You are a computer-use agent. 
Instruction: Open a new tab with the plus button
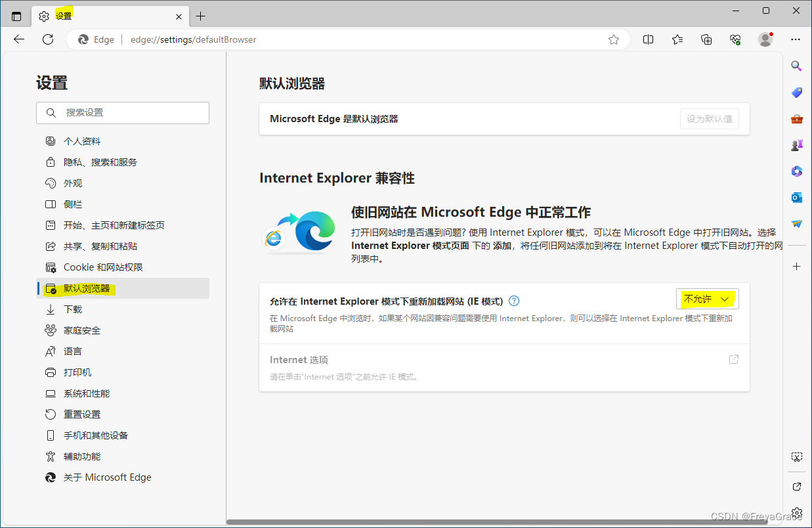pos(201,16)
